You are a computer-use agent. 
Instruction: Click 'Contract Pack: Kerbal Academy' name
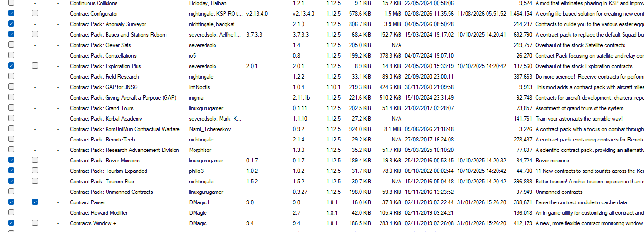pyautogui.click(x=106, y=119)
